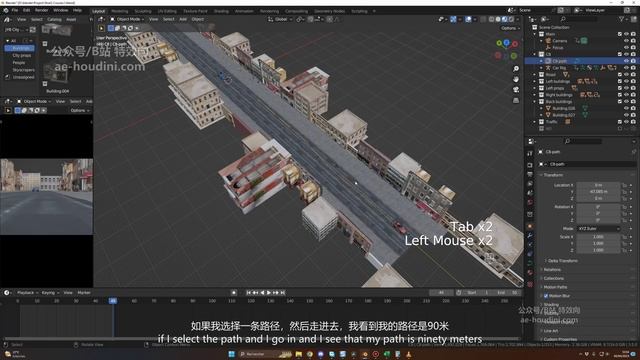The height and width of the screenshot is (360, 640).
Task: Open the Global transform orientation dropdown
Action: tap(280, 19)
